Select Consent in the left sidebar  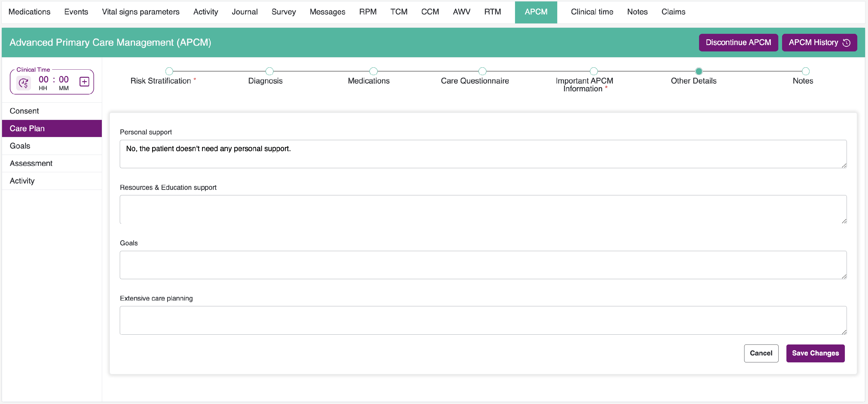coord(24,111)
